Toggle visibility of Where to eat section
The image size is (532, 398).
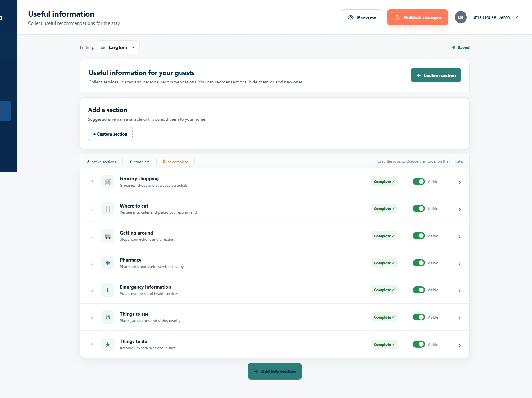click(419, 209)
